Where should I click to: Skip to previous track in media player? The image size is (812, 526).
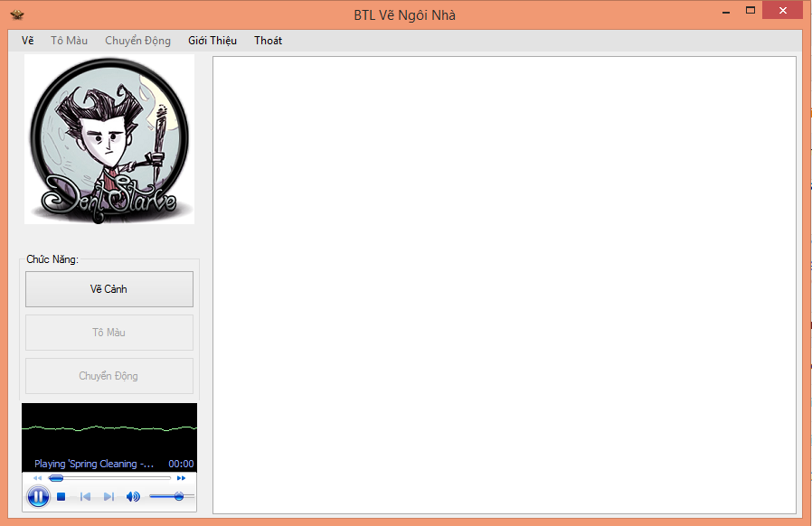tap(85, 496)
